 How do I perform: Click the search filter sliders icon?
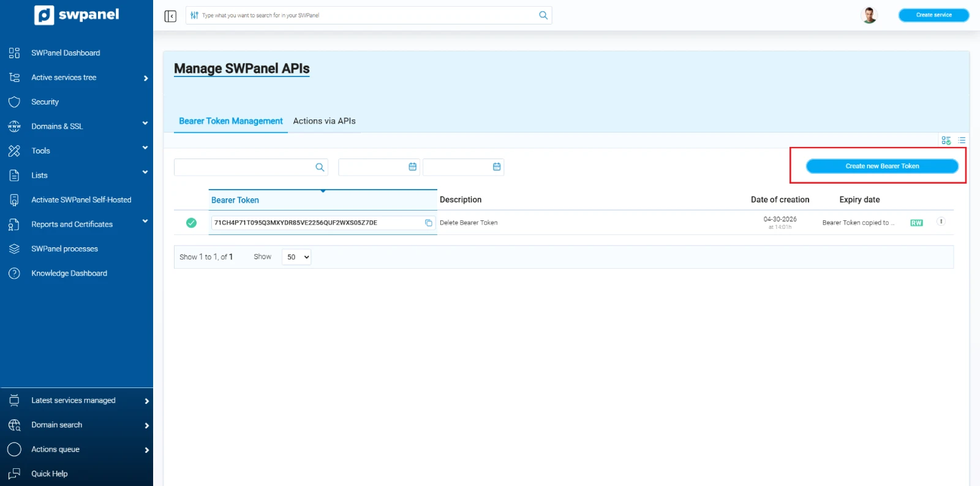(194, 15)
